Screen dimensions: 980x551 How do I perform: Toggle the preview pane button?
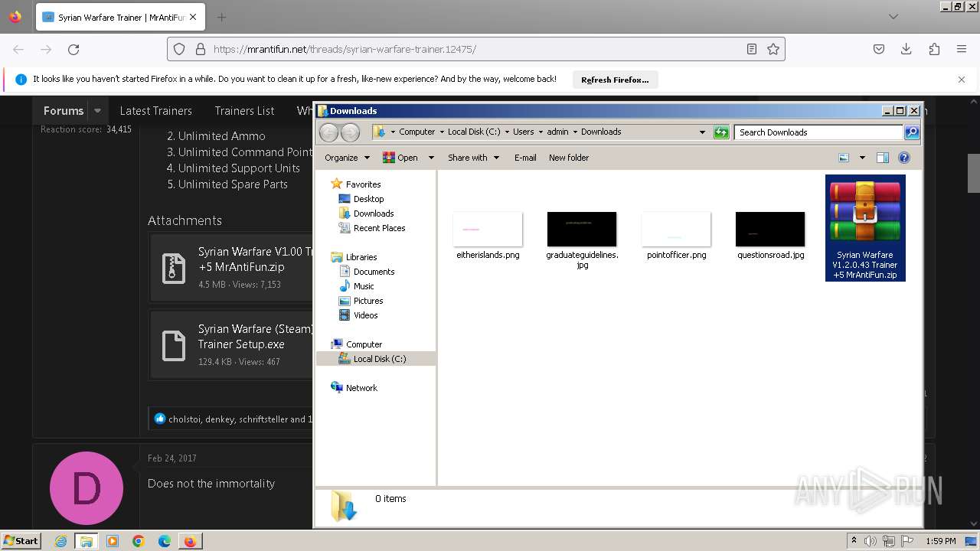click(x=882, y=158)
